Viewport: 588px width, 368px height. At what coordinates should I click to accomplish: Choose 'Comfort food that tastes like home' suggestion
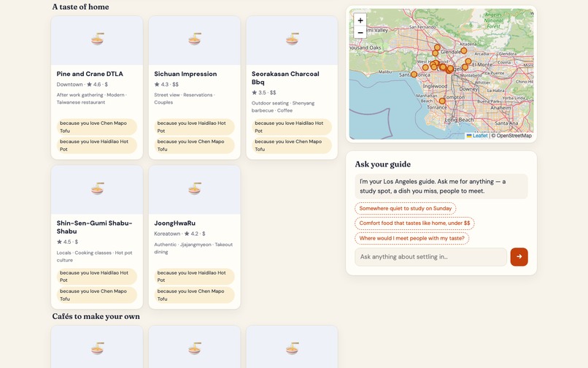point(414,223)
